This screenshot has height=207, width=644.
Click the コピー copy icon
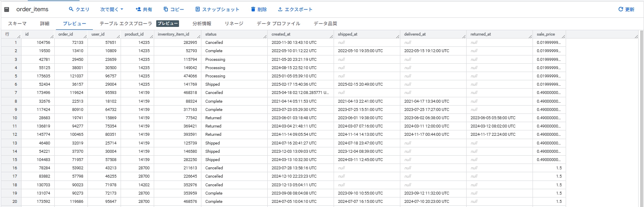click(x=166, y=10)
